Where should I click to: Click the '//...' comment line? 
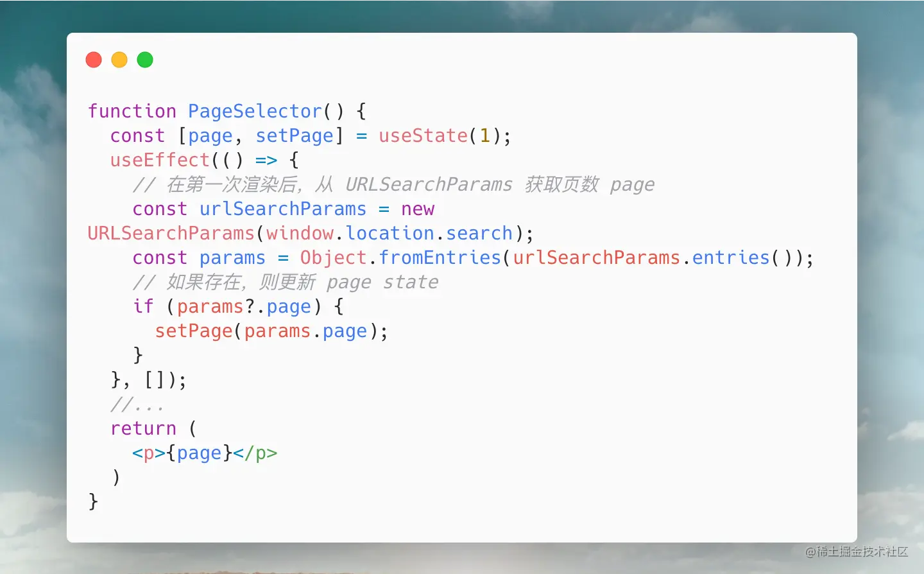tap(137, 404)
